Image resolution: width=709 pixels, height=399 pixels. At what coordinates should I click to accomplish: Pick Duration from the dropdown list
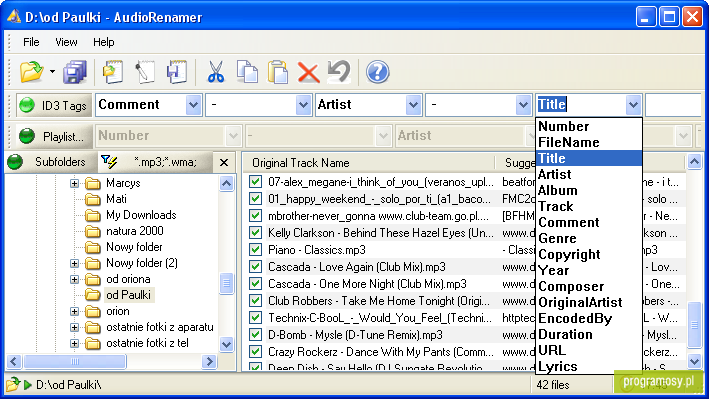tap(589, 334)
